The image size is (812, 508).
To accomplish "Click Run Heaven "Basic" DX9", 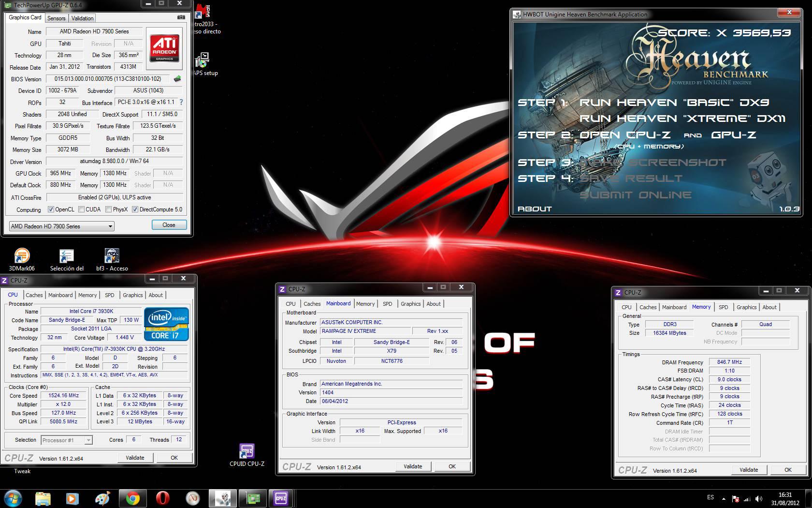I will click(674, 103).
